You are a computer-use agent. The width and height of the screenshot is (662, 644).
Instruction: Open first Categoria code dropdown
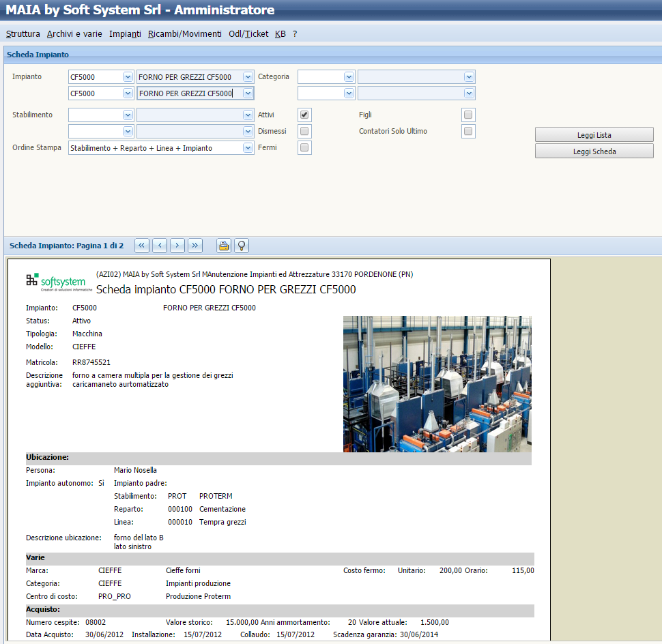pos(349,77)
